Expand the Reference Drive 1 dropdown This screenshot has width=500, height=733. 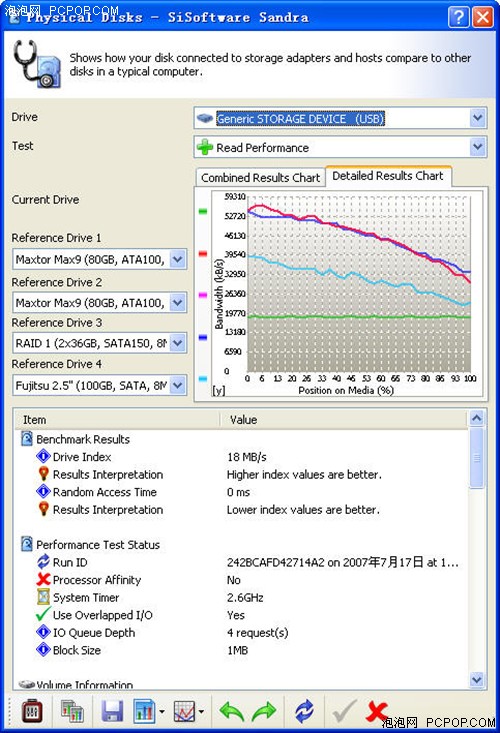[x=178, y=259]
